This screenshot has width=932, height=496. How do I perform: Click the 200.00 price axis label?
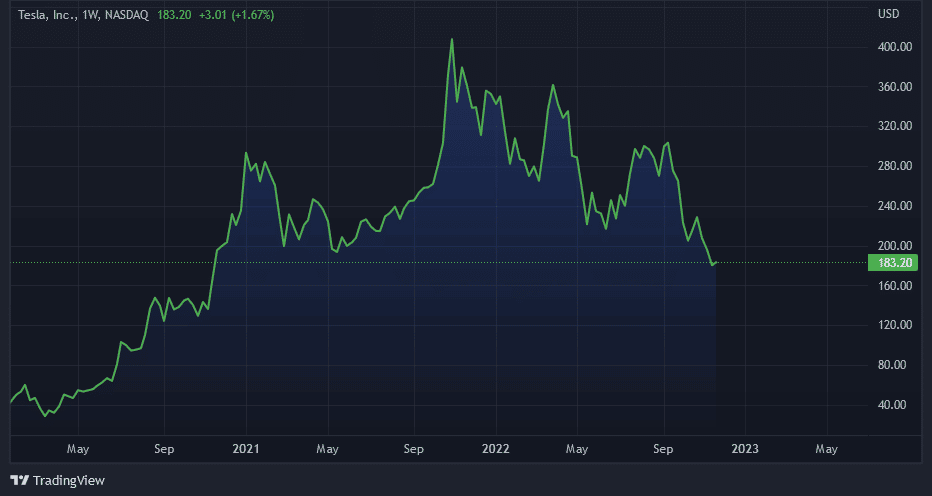click(893, 246)
